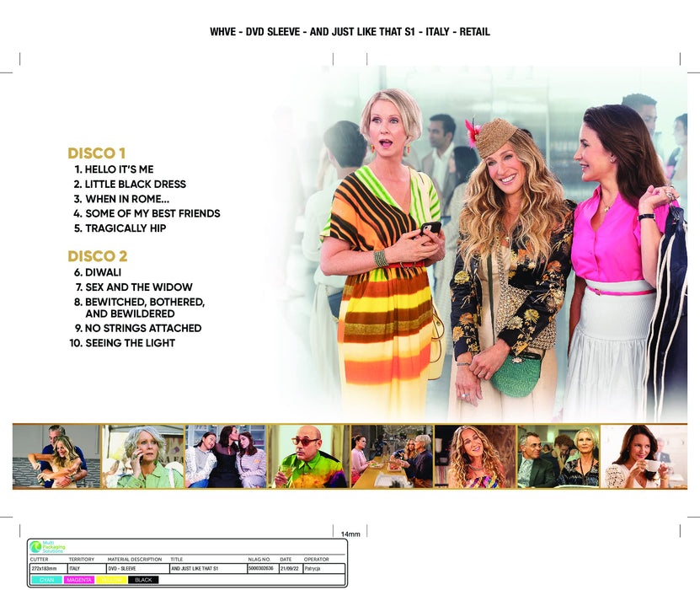Image resolution: width=700 pixels, height=590 pixels.
Task: Click the Yellow color swatch
Action: coord(111,580)
